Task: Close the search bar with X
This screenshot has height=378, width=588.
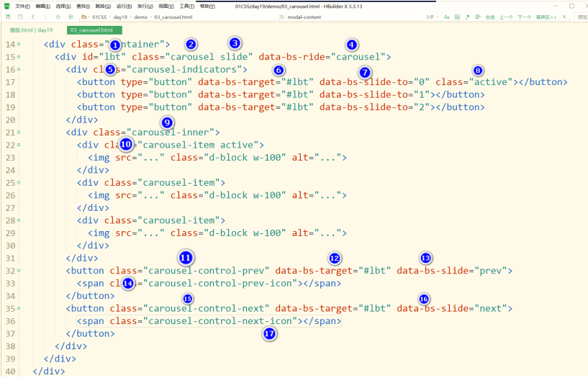Action: coord(564,17)
